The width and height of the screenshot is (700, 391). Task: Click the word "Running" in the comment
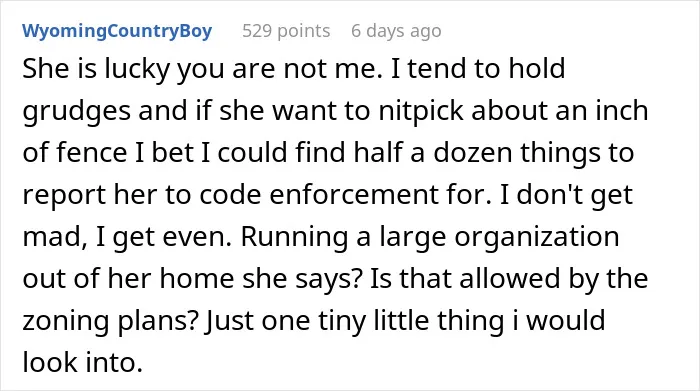(x=295, y=237)
